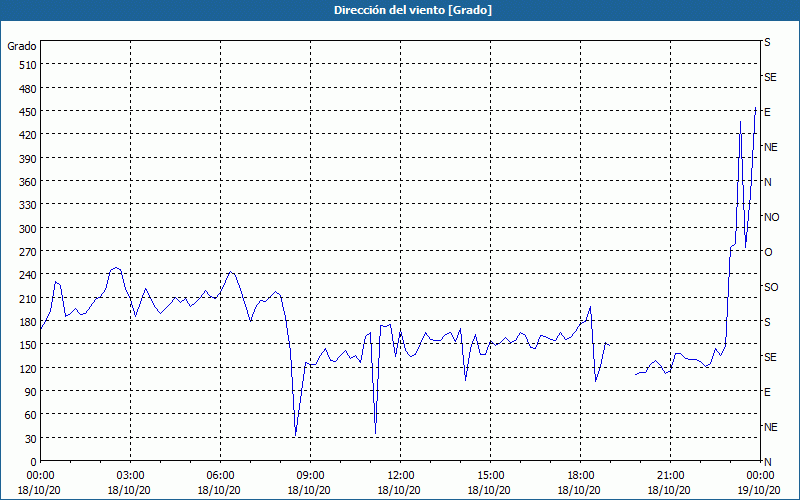Screen dimensions: 800x500
Task: Click the 18/10/20 date under 21:00
Action: (670, 490)
